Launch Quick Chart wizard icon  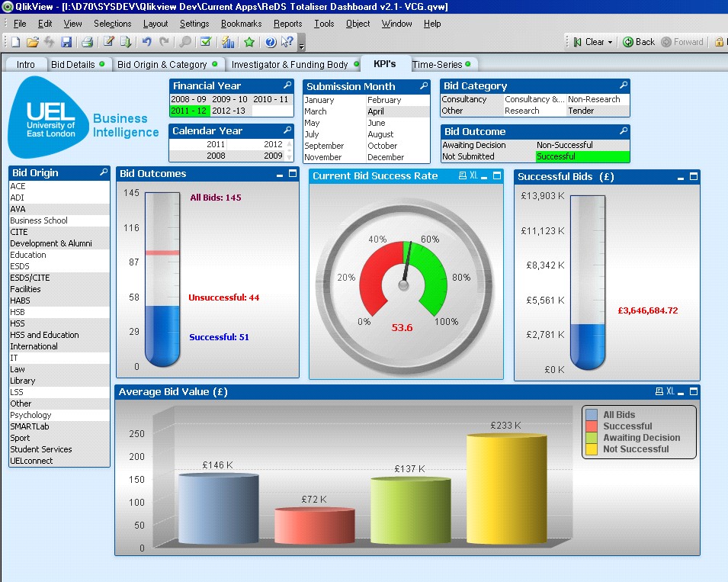pos(227,42)
